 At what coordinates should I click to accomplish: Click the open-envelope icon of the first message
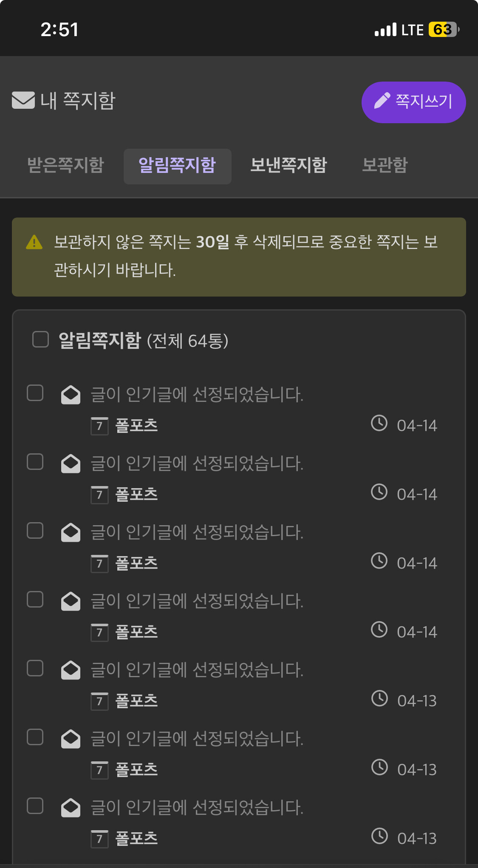click(x=71, y=395)
